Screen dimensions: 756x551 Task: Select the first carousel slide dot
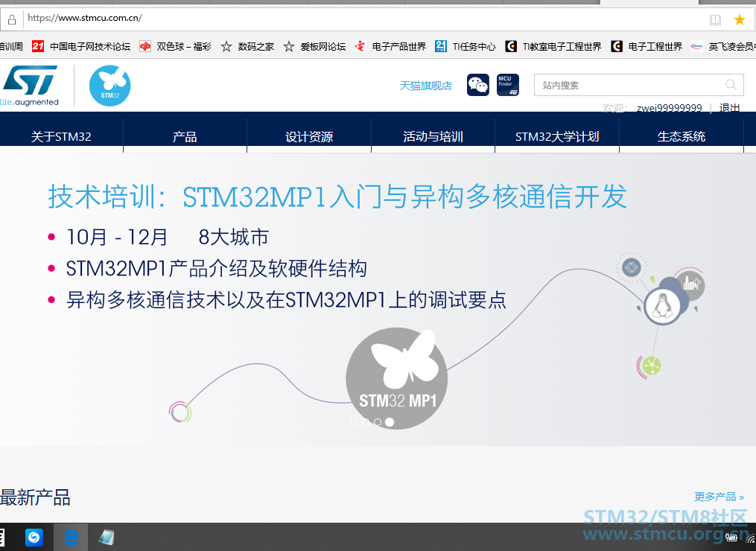tap(354, 422)
